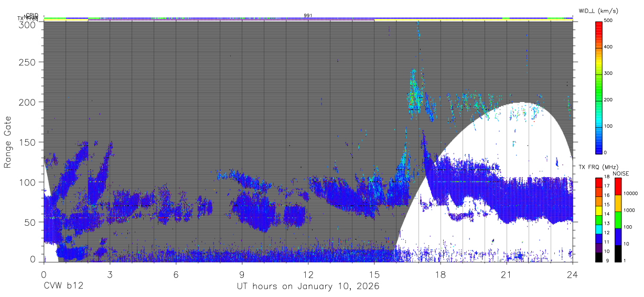Click the '15' tick on the UT hours axis

[374, 274]
